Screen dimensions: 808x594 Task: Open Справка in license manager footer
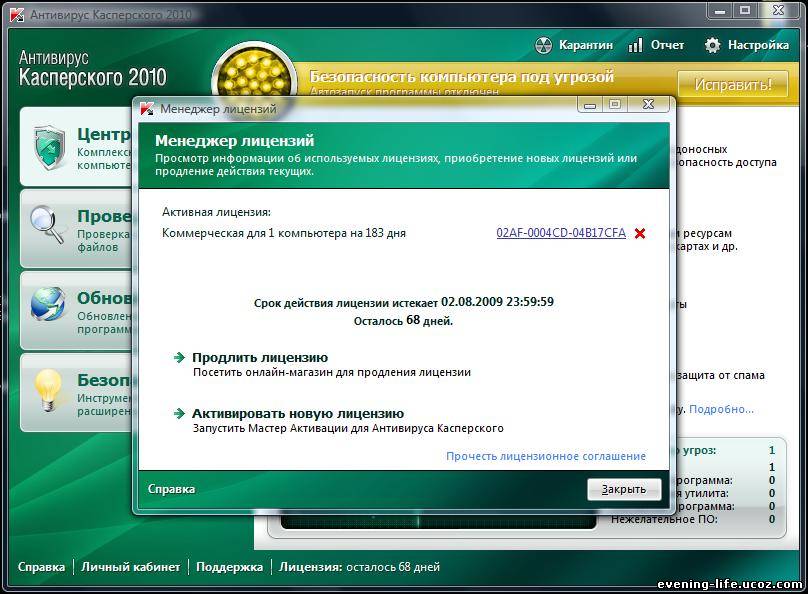171,489
